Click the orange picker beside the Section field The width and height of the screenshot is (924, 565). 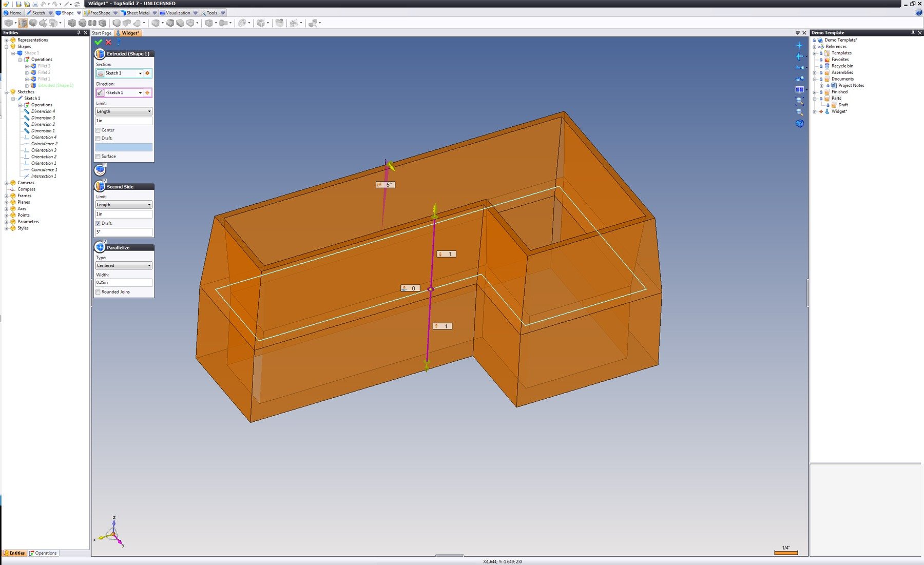pos(148,73)
